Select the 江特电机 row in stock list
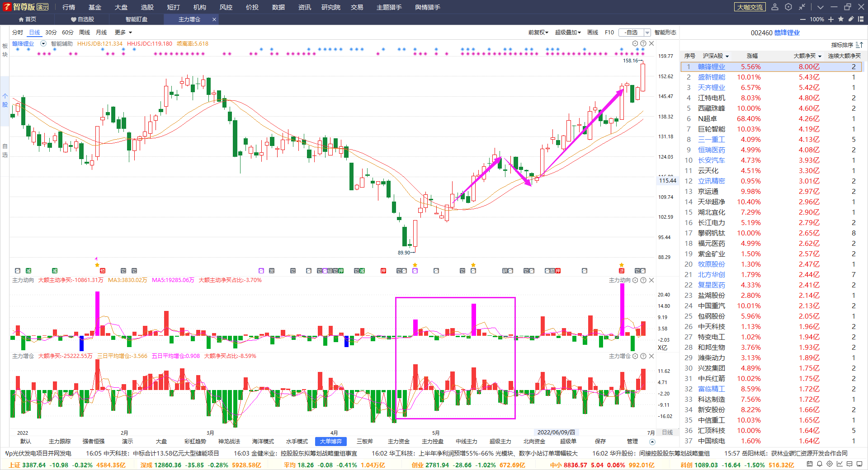This screenshot has width=868, height=470. (x=772, y=98)
